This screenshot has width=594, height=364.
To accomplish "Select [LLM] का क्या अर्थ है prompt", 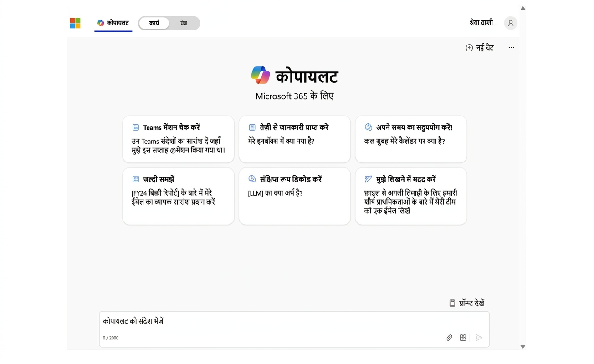I will tap(295, 196).
